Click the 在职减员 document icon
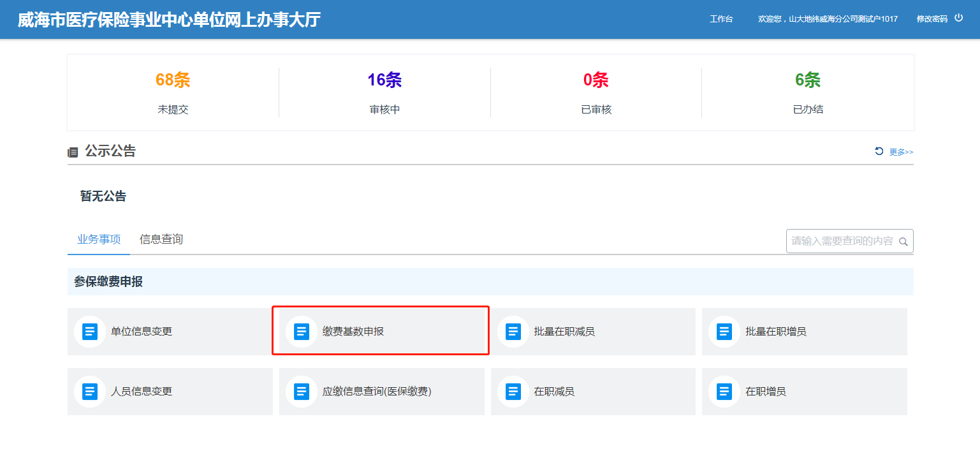The height and width of the screenshot is (472, 980). coord(513,392)
